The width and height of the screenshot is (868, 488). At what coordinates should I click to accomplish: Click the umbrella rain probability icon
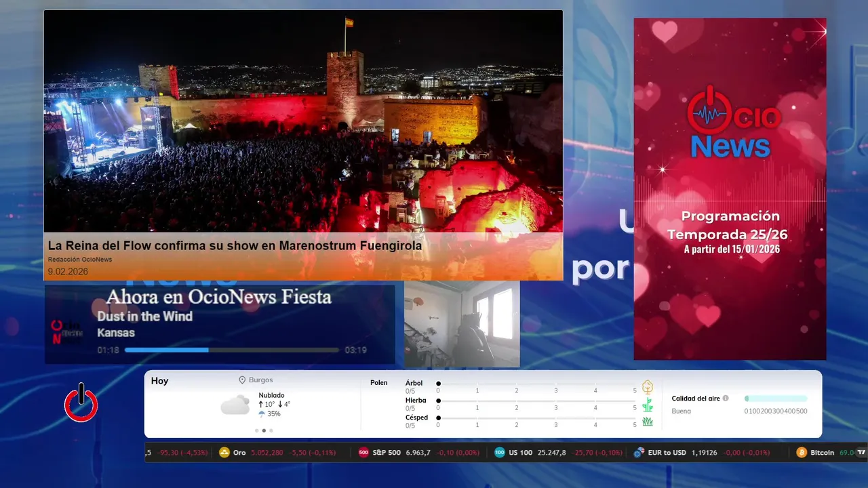point(262,413)
